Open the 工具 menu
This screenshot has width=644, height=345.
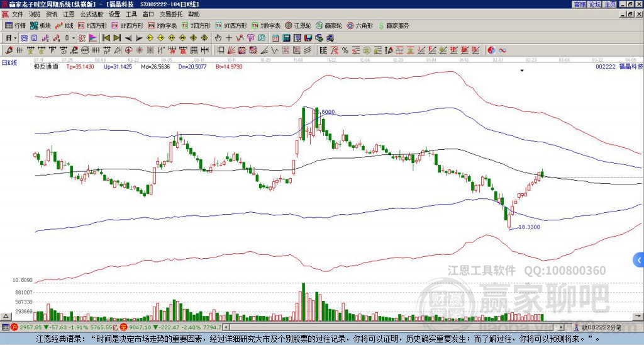[131, 14]
